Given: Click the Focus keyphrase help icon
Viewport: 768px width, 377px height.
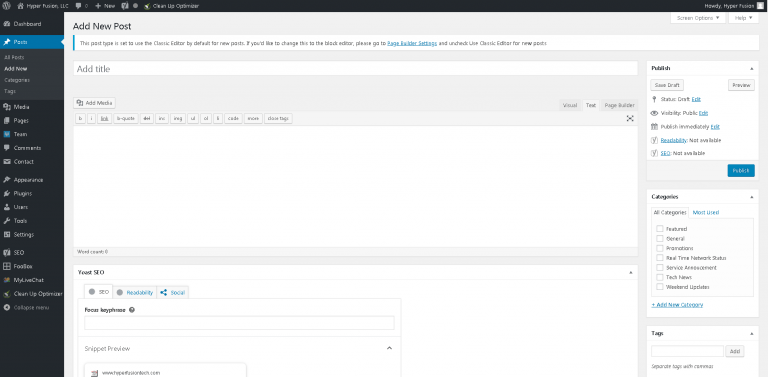Looking at the screenshot, I should 132,310.
